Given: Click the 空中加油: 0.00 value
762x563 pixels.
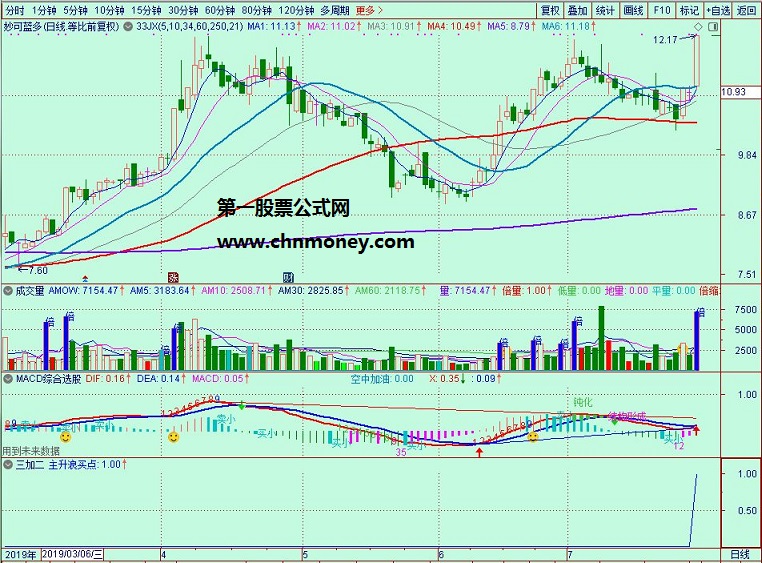Looking at the screenshot, I should tap(382, 378).
